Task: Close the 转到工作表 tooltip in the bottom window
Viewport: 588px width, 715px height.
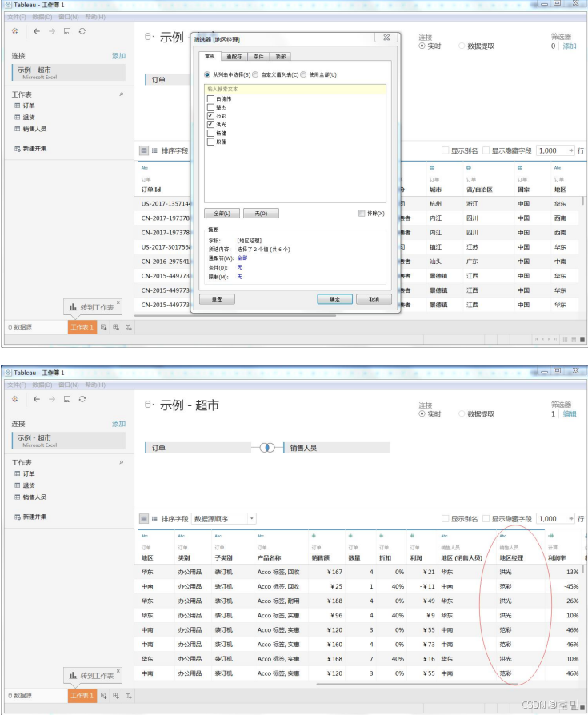Action: point(118,671)
